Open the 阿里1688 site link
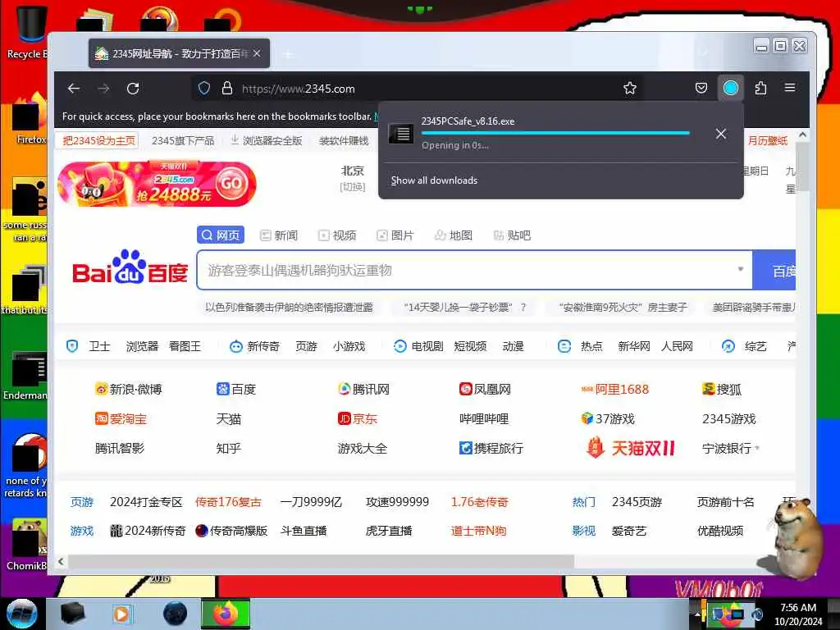 pos(615,389)
